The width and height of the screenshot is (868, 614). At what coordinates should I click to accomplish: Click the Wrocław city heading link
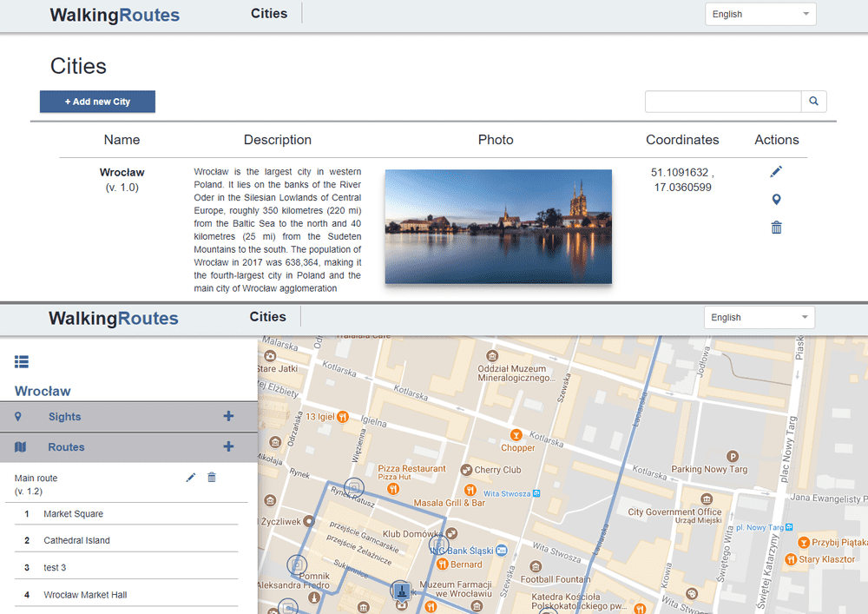tap(43, 391)
